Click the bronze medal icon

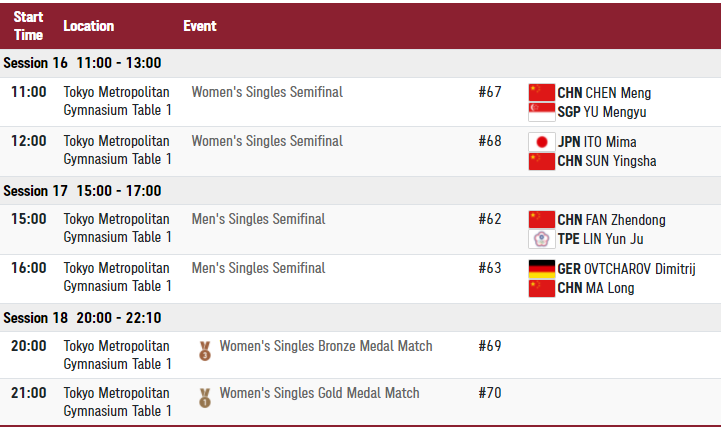(x=205, y=351)
